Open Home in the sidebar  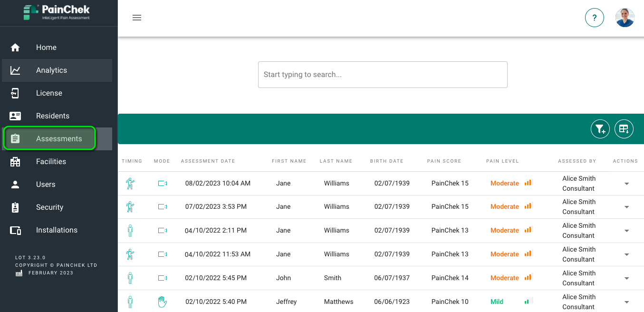pyautogui.click(x=57, y=48)
